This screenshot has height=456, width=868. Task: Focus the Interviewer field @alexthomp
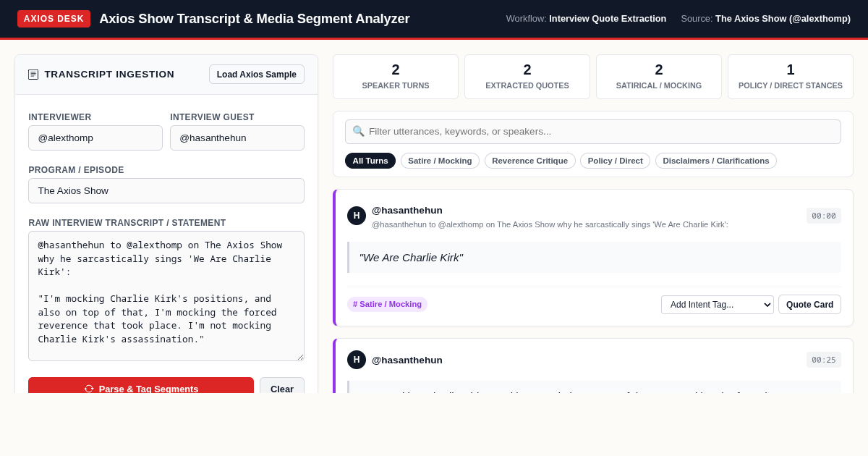point(95,138)
